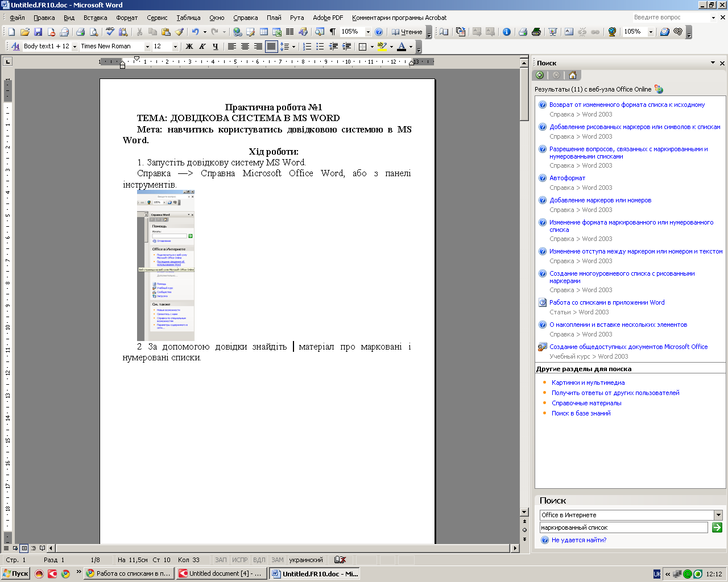Viewport: 728px width, 582px height.
Task: Apply underline Ч formatting
Action: 215,47
